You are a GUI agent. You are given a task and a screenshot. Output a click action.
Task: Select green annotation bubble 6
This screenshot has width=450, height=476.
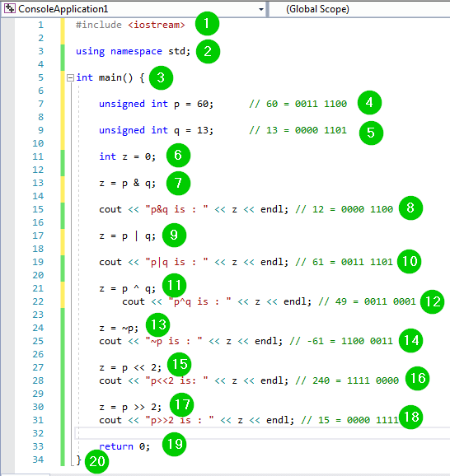[178, 156]
